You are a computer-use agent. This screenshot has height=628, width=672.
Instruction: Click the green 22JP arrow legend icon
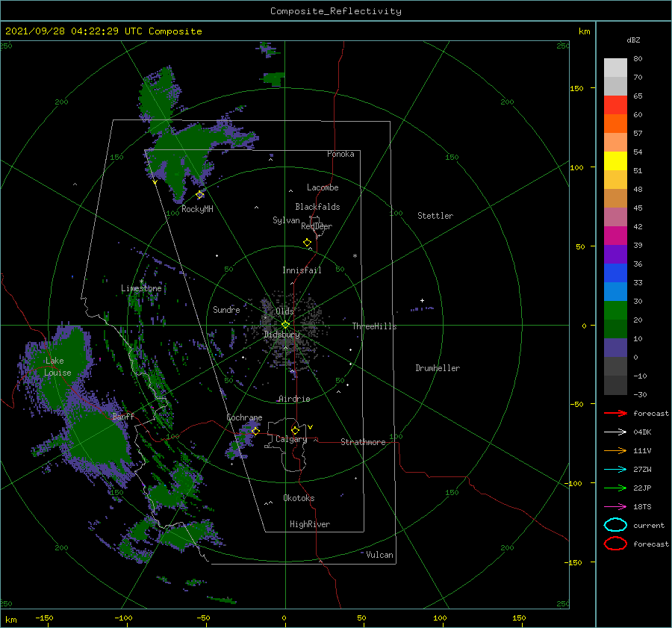click(x=615, y=488)
